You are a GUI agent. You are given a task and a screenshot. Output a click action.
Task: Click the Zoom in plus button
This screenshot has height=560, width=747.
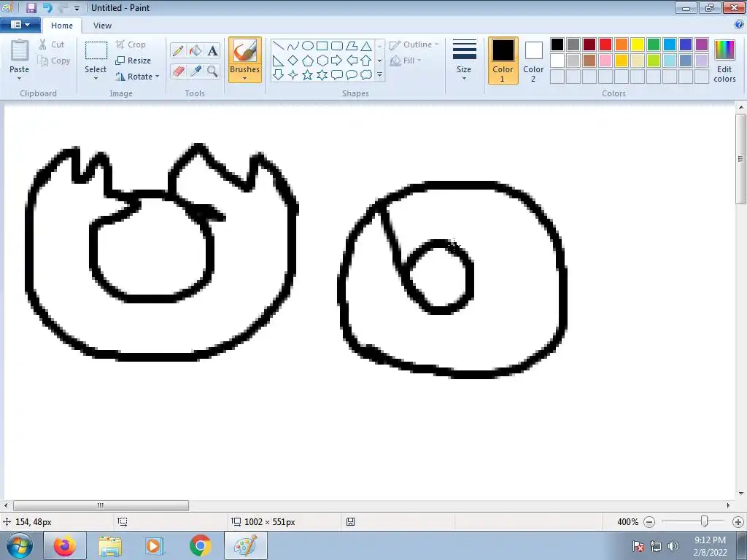pyautogui.click(x=738, y=522)
